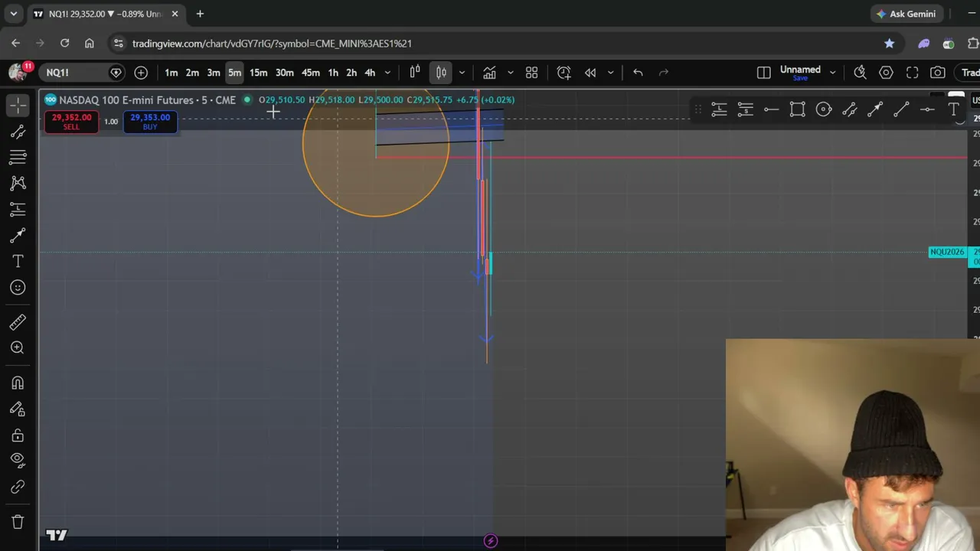Take a chart snapshot with camera icon
The height and width of the screenshot is (551, 980).
938,73
